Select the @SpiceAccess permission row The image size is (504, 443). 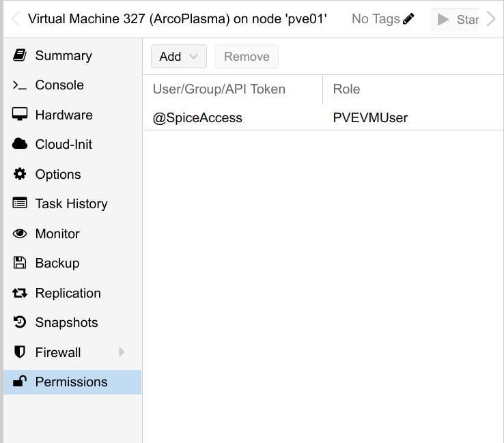[x=323, y=117]
